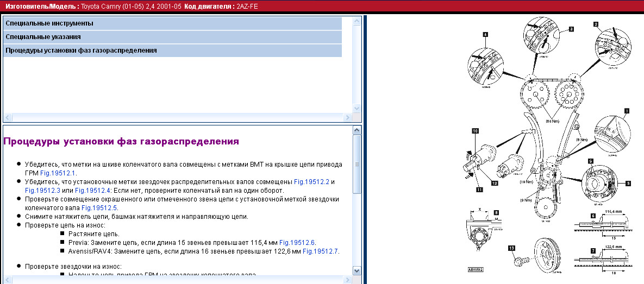644x284 pixels.
Task: Click top panel scroll down arrow
Action: [357, 109]
